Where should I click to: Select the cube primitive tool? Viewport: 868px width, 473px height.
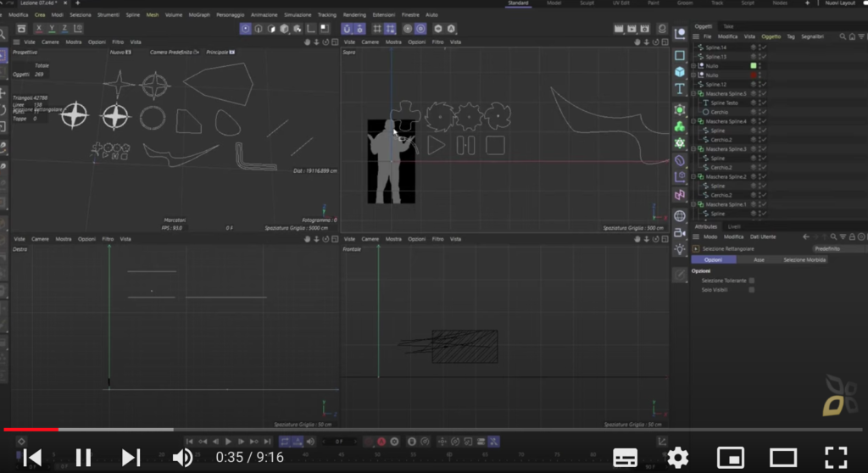tap(680, 72)
